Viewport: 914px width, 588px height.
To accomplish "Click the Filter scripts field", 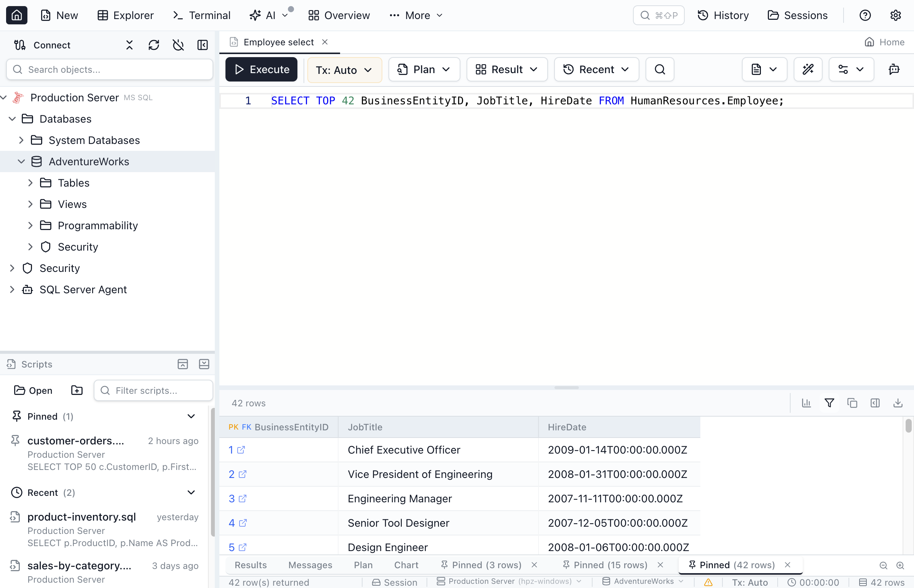I will click(153, 391).
